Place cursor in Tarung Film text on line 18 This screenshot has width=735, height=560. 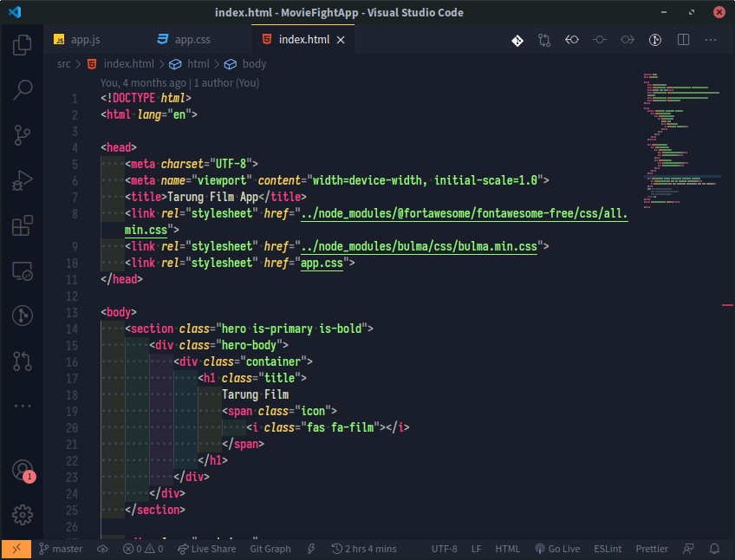tap(255, 394)
